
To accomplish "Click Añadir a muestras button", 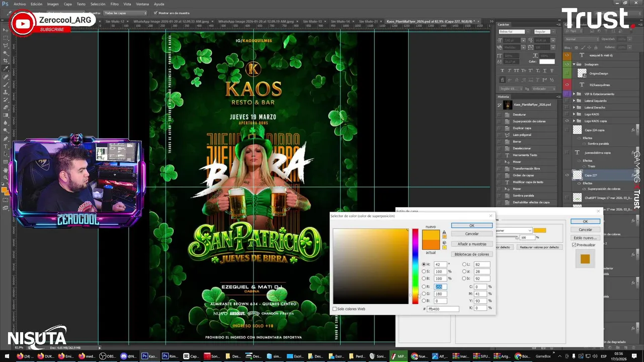I will click(471, 244).
